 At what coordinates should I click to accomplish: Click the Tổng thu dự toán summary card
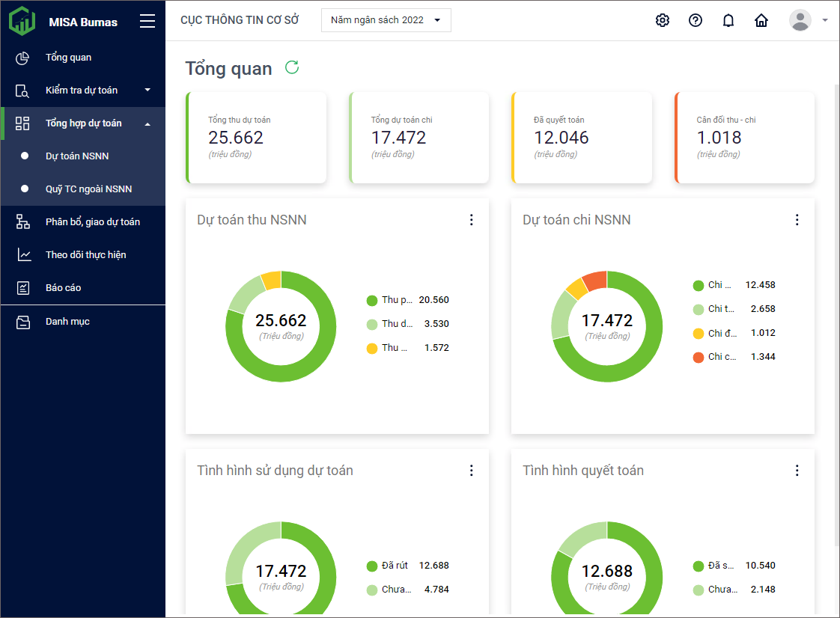click(256, 138)
